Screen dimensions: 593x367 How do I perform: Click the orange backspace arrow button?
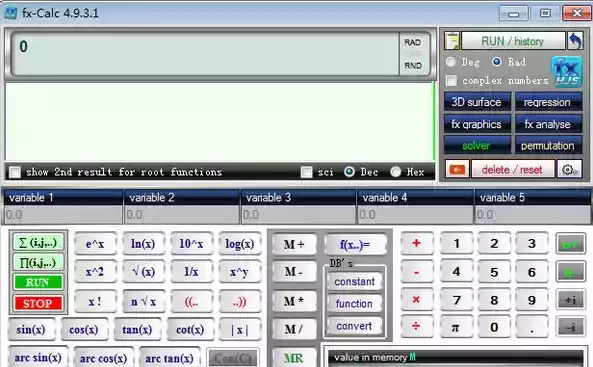(457, 170)
